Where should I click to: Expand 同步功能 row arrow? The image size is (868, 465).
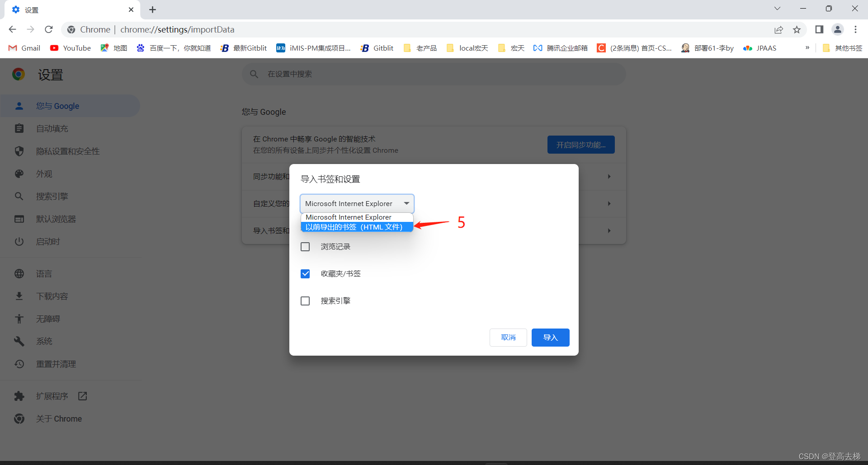[x=609, y=176]
